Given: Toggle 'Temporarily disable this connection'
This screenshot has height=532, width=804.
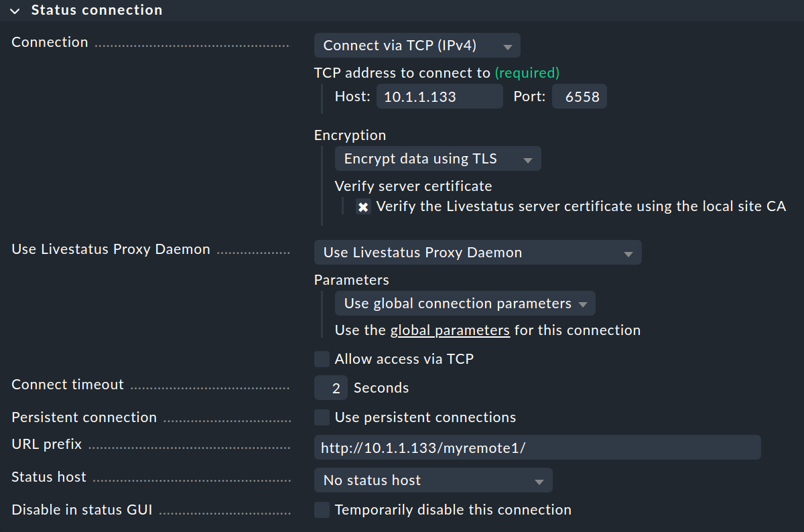Looking at the screenshot, I should click(322, 509).
